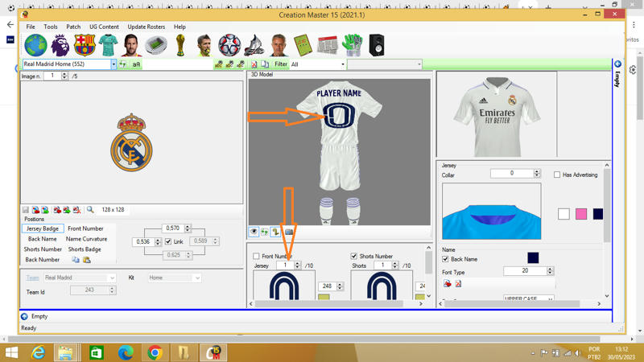Open the goalkeeper Gloves editor icon
The image size is (644, 362).
coord(352,45)
